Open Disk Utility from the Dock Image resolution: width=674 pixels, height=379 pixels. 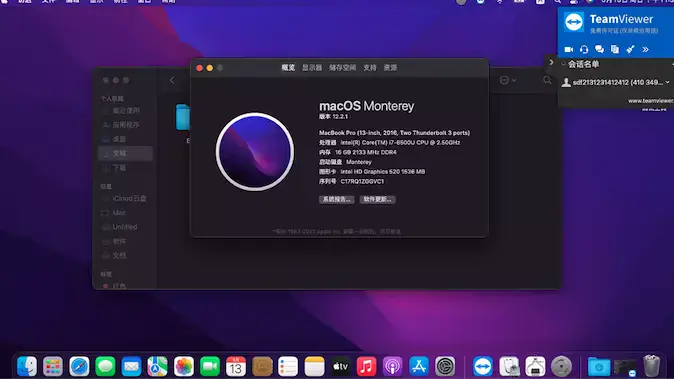pos(509,367)
